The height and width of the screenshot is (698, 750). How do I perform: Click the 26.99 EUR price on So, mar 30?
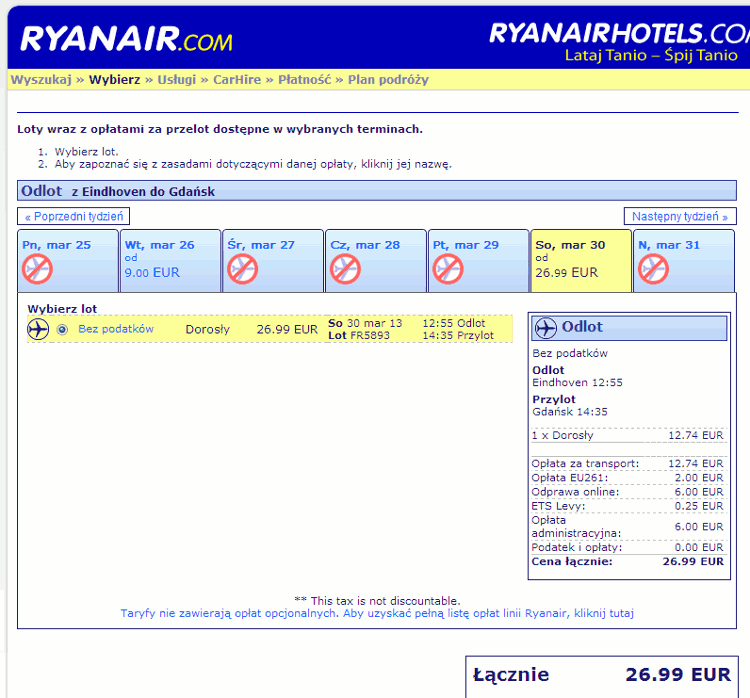(566, 273)
